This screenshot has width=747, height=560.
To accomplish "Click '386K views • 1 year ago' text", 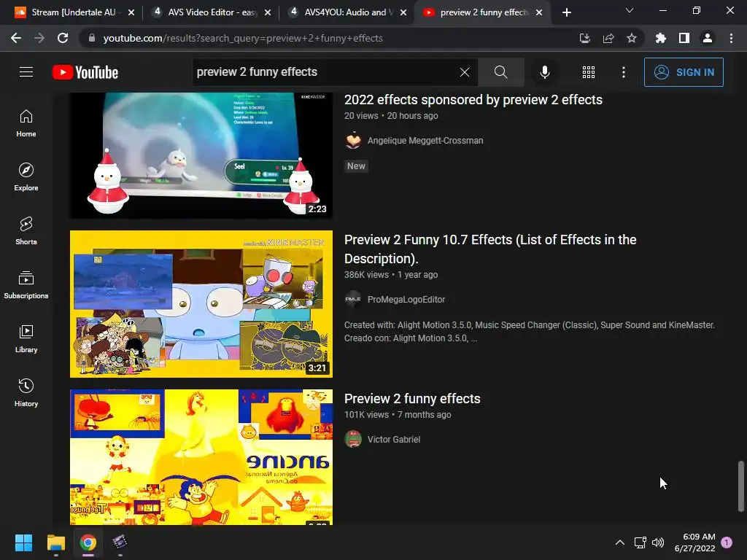I will [x=391, y=275].
